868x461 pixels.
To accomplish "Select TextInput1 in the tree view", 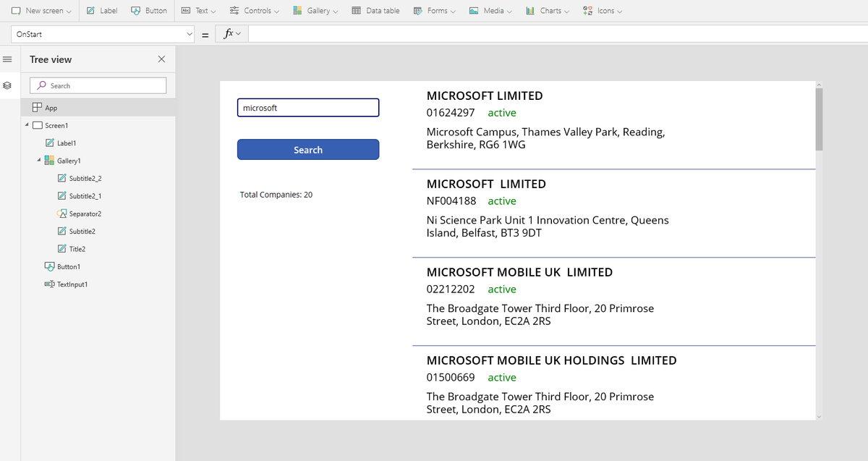I will click(72, 284).
